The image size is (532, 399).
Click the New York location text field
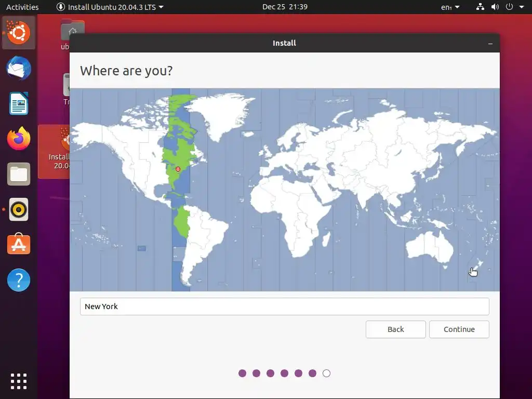284,307
